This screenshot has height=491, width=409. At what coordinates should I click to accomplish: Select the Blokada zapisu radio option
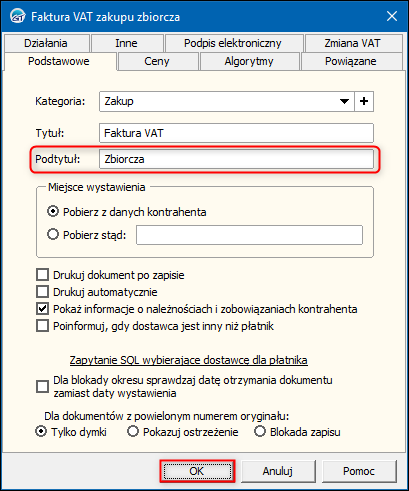[260, 431]
